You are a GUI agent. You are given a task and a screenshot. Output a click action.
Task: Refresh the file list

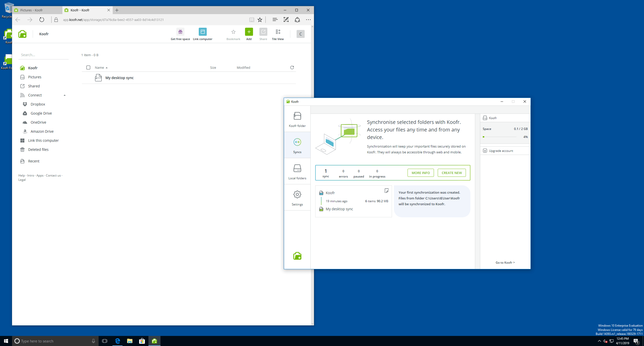point(292,67)
